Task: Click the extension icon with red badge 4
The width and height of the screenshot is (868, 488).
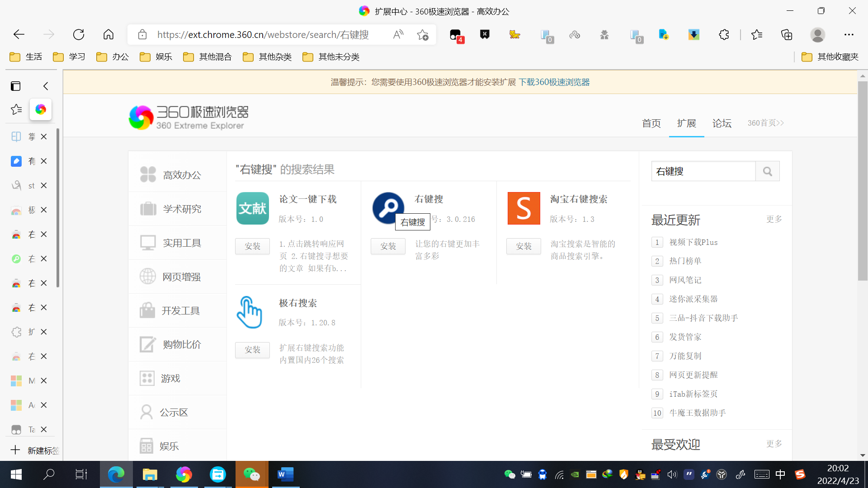Action: click(456, 35)
